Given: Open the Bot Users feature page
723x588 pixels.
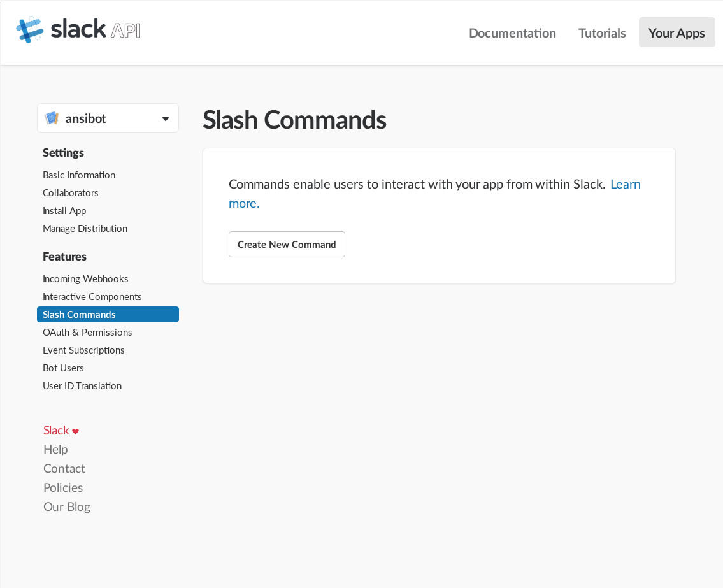Looking at the screenshot, I should click(x=63, y=368).
